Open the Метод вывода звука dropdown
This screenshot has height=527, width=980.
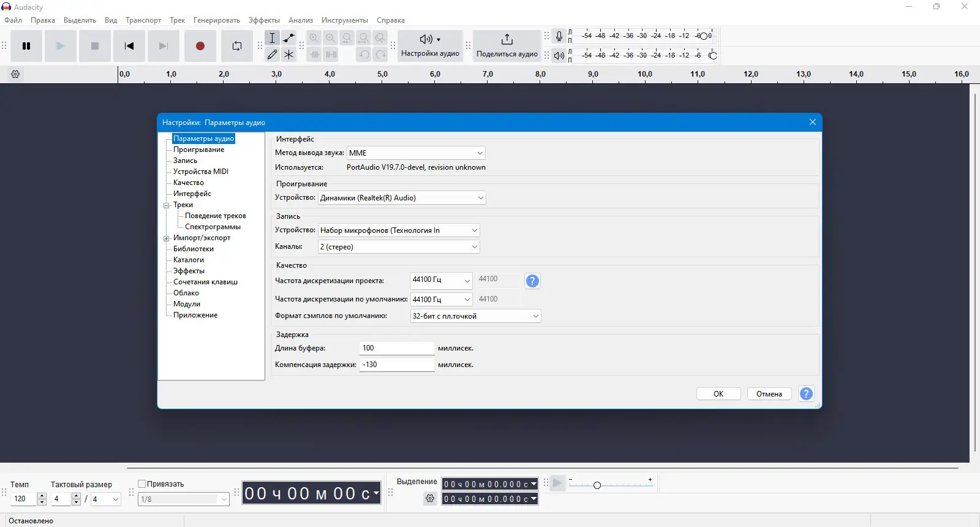pyautogui.click(x=417, y=153)
